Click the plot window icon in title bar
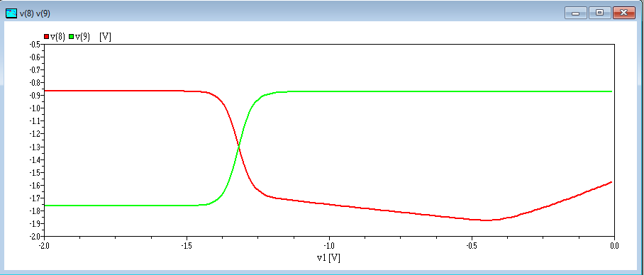Viewport: 644px width, 275px height. pyautogui.click(x=11, y=13)
